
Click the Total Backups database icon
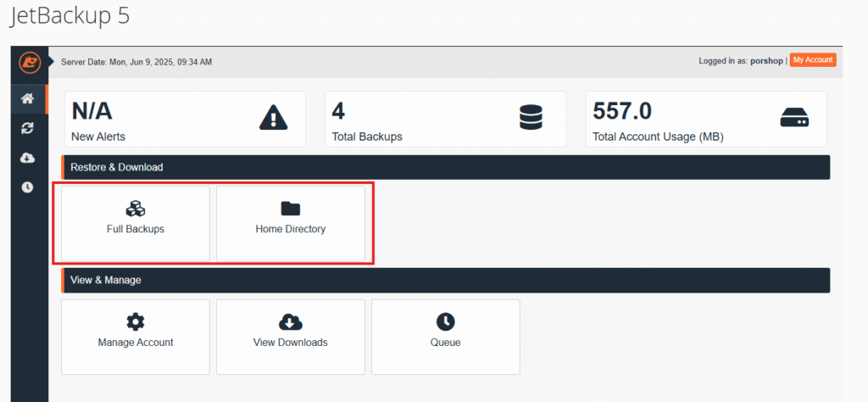(x=531, y=118)
